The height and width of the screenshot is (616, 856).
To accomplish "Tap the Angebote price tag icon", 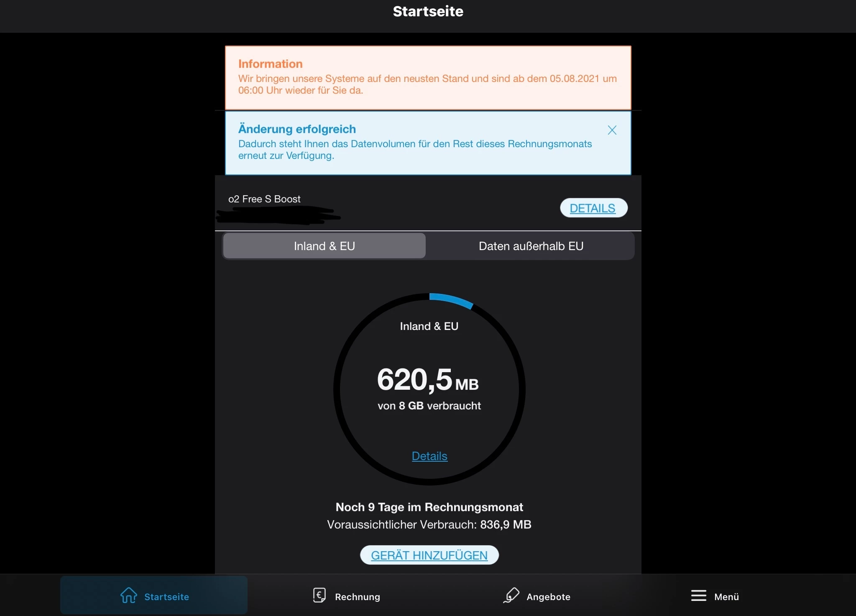I will click(x=511, y=595).
